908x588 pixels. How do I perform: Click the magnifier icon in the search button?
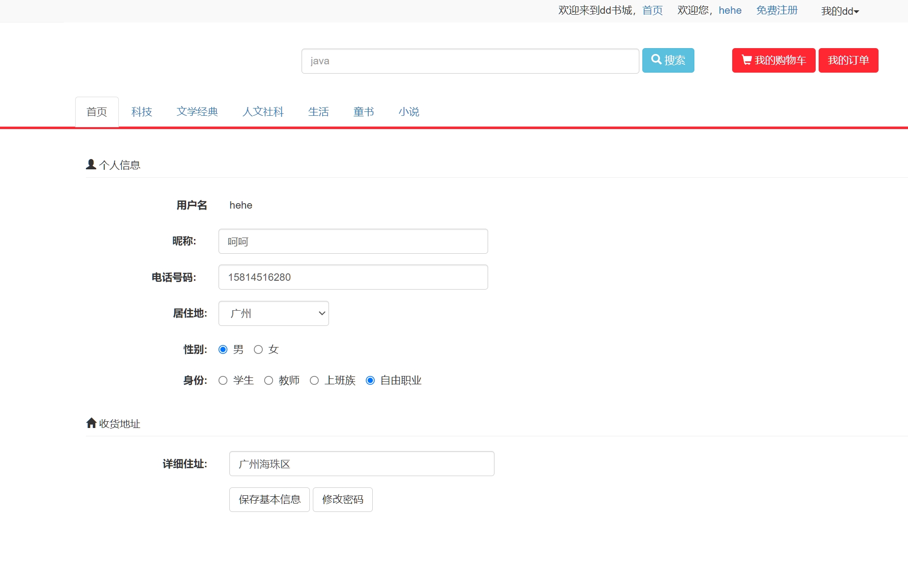[656, 59]
